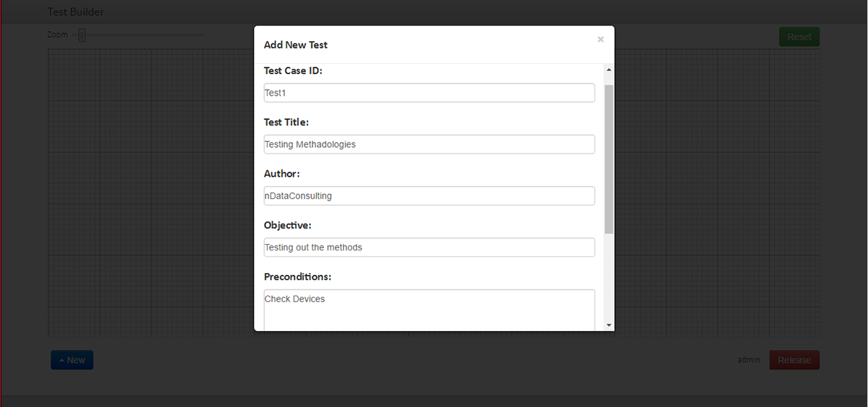
Task: Click the Test Case ID label
Action: (293, 71)
